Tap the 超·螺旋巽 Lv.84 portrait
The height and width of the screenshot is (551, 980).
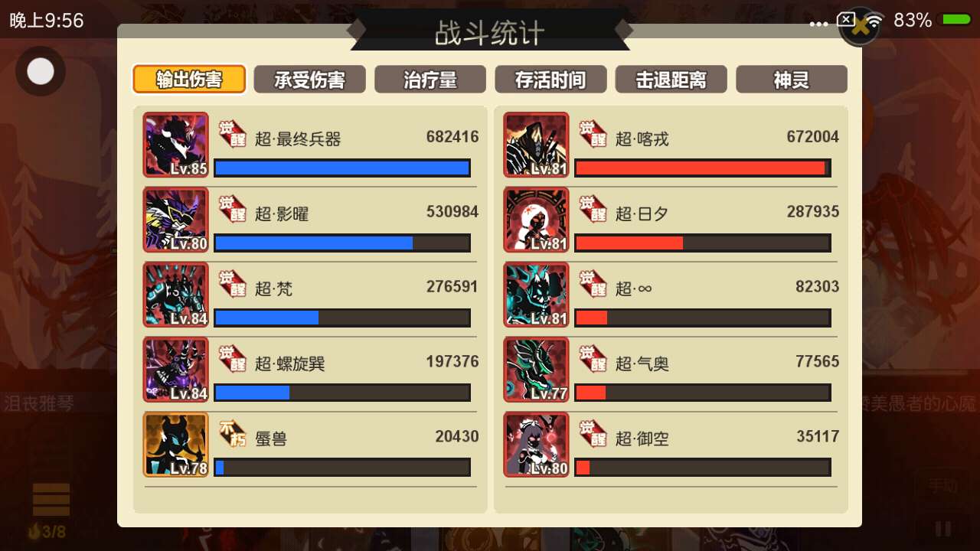[x=175, y=370]
